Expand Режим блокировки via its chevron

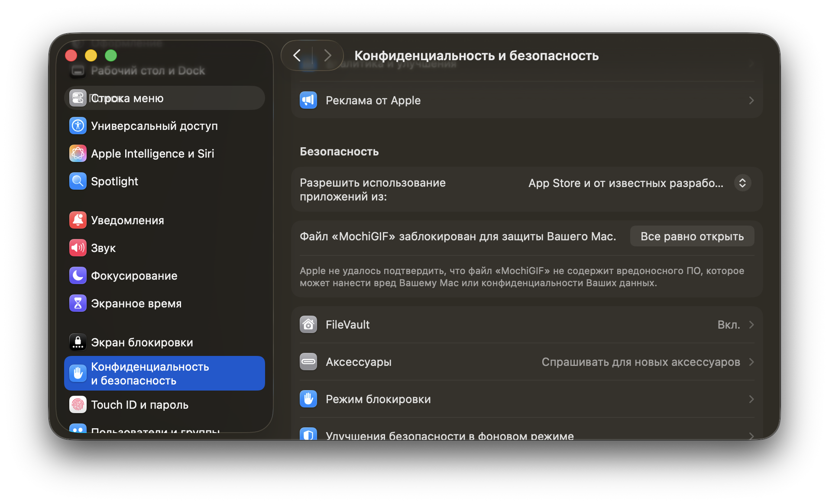pyautogui.click(x=751, y=399)
